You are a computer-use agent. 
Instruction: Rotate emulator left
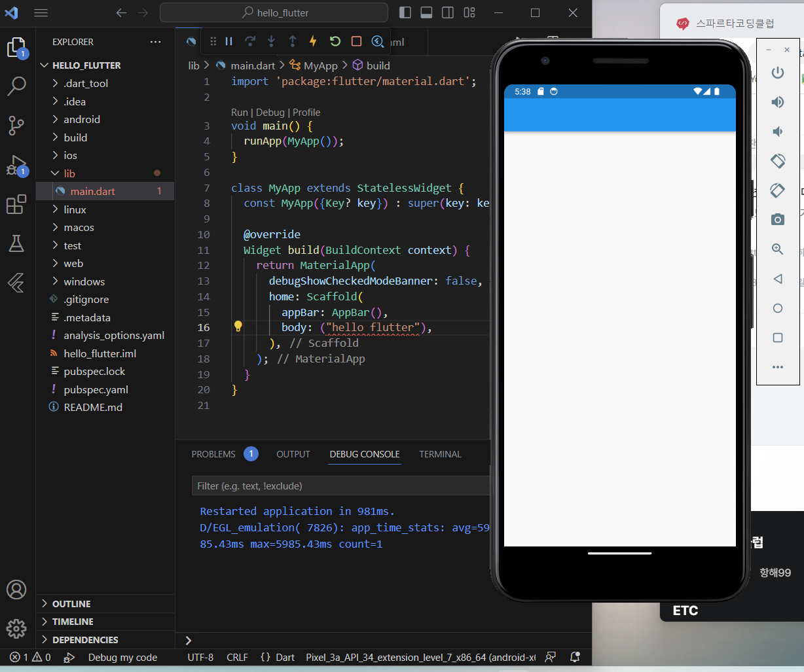coord(778,161)
